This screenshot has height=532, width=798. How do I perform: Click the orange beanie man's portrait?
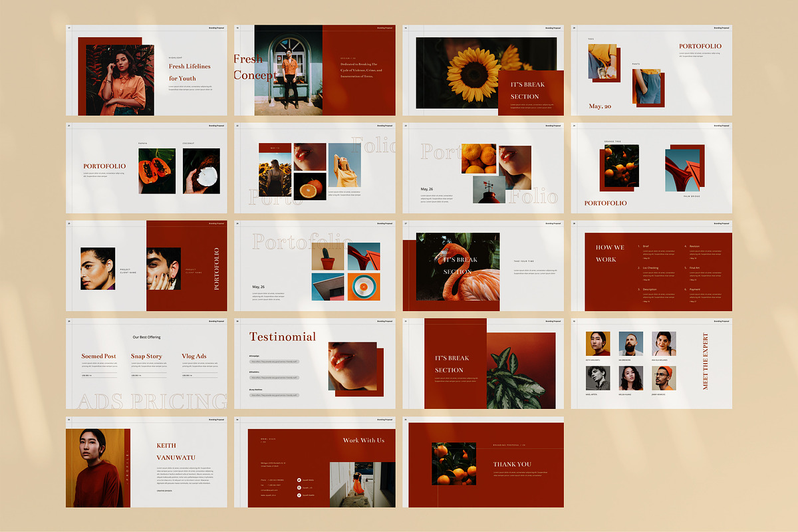pos(664,378)
